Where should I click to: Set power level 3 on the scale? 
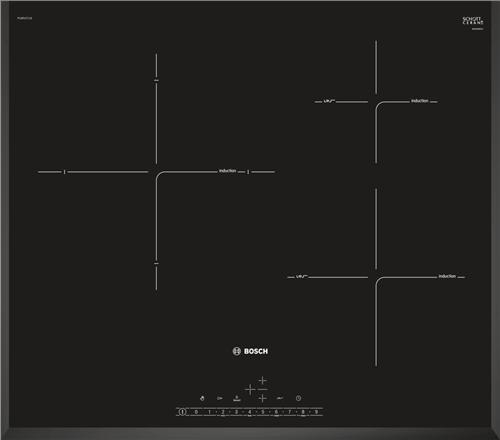tap(236, 412)
